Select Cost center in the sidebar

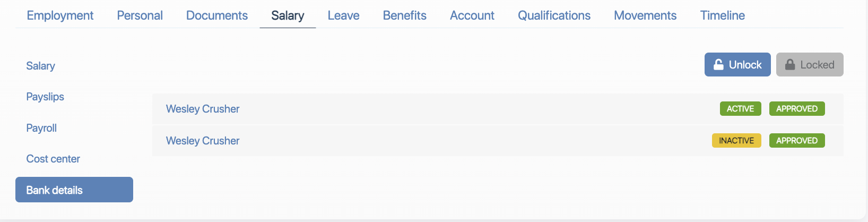point(53,159)
